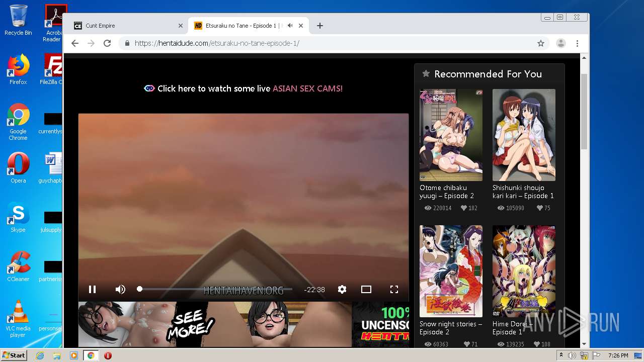
Task: Click the Chrome forward arrow
Action: point(91,43)
